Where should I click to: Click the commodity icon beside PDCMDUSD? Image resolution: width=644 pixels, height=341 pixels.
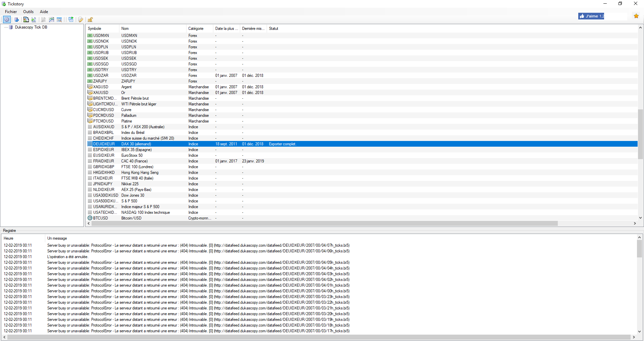click(x=90, y=115)
